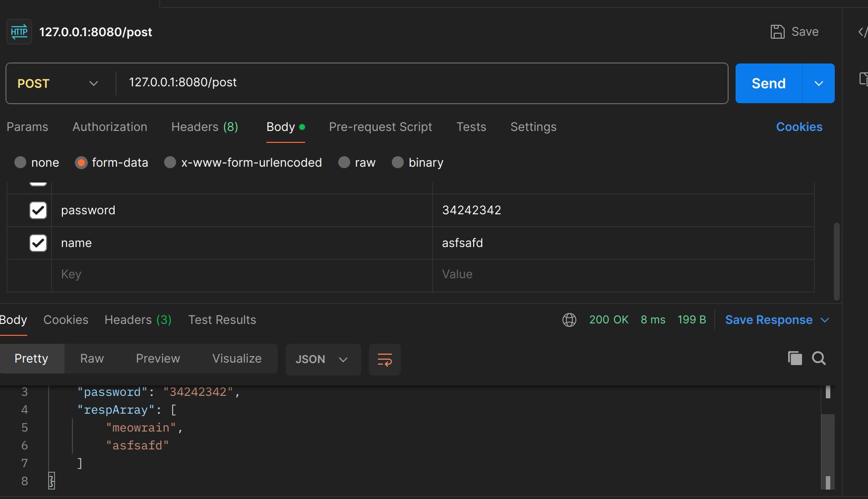Search within the response body
The image size is (868, 499).
(818, 358)
